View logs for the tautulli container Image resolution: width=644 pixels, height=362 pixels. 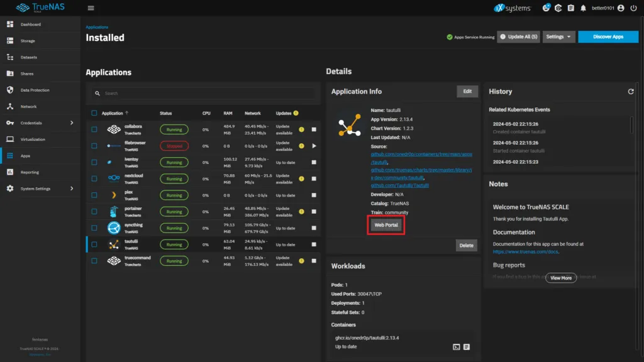coord(467,346)
